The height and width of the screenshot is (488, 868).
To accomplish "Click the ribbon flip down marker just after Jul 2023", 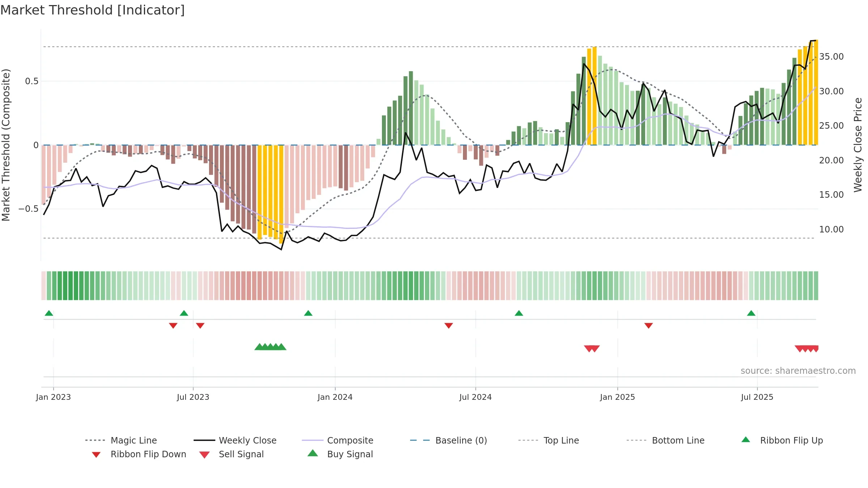I will tap(200, 326).
